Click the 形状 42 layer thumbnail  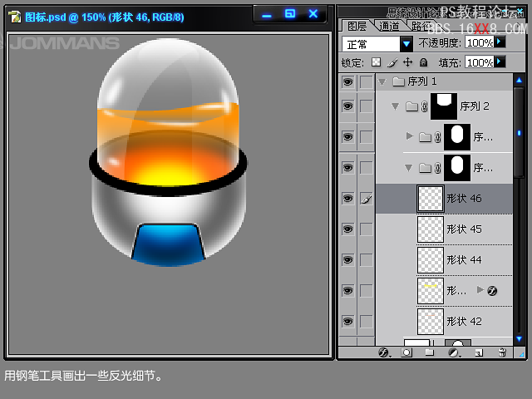430,321
